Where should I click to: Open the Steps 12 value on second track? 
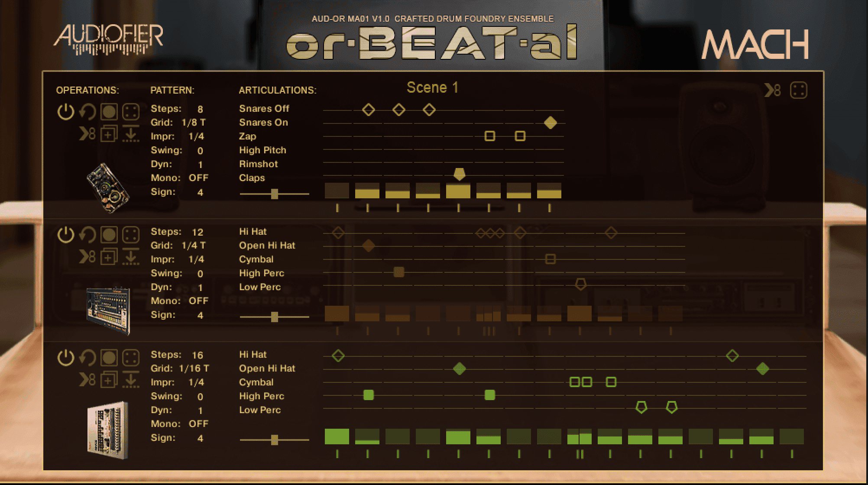click(198, 232)
